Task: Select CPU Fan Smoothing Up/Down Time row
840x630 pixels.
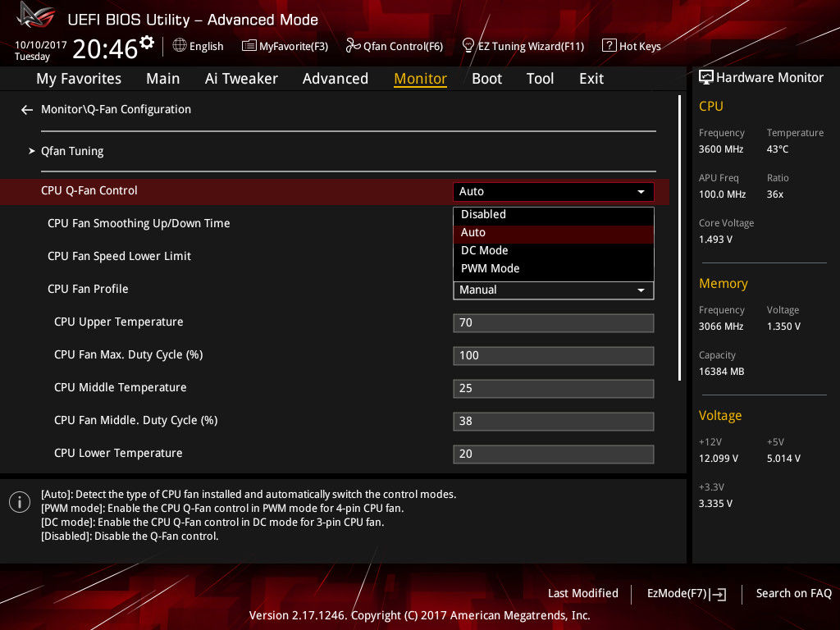Action: pos(139,223)
